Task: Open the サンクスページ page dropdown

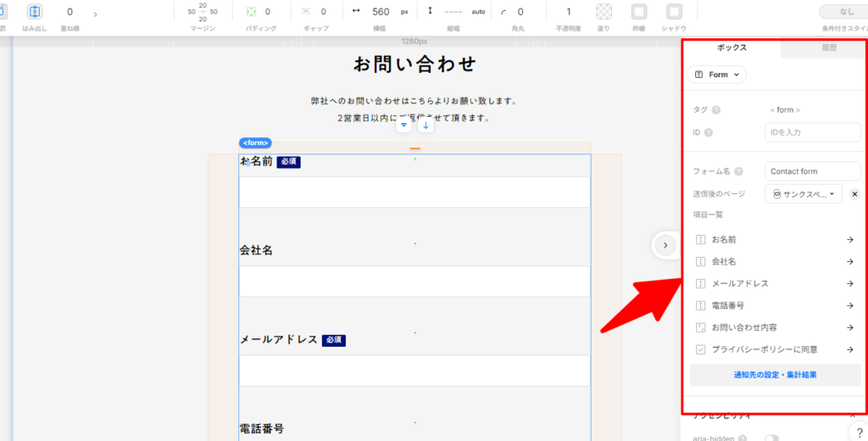Action: [x=804, y=194]
